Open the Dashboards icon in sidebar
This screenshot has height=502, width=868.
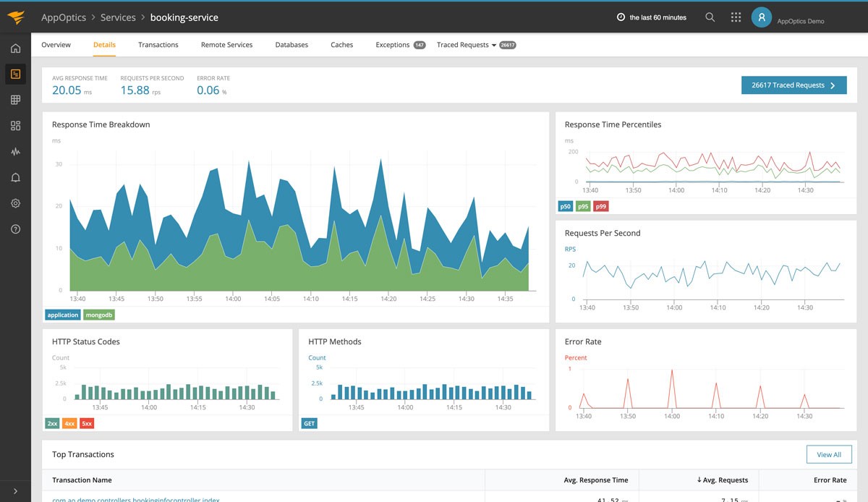[15, 126]
